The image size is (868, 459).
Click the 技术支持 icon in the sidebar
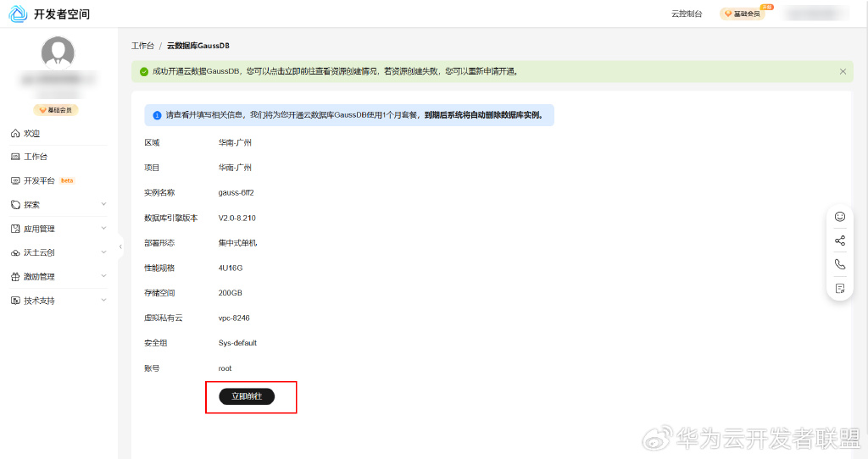tap(15, 301)
